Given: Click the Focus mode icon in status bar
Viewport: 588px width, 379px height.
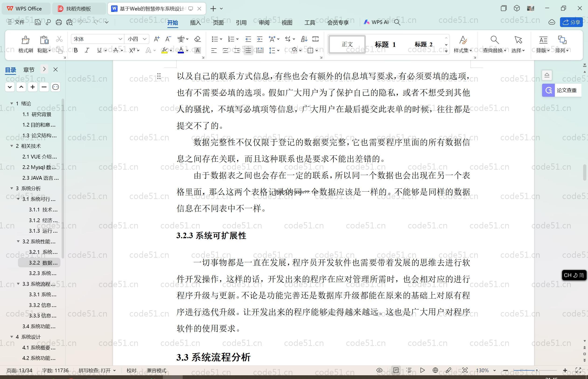Looking at the screenshot, I should 465,370.
